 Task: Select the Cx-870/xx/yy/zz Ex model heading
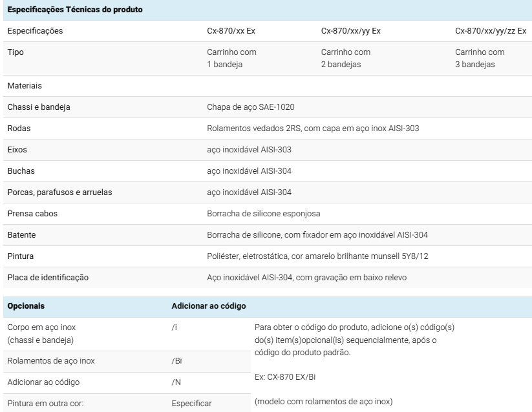[x=490, y=31]
